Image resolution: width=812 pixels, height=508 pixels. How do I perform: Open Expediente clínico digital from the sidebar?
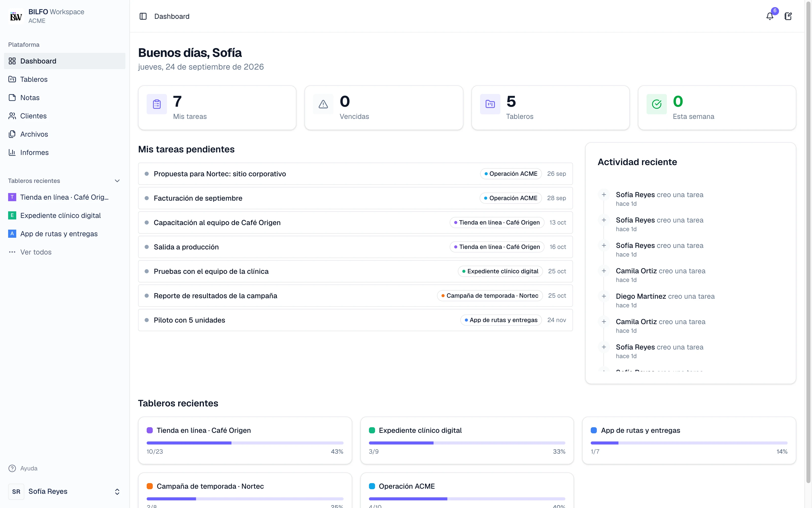65,215
